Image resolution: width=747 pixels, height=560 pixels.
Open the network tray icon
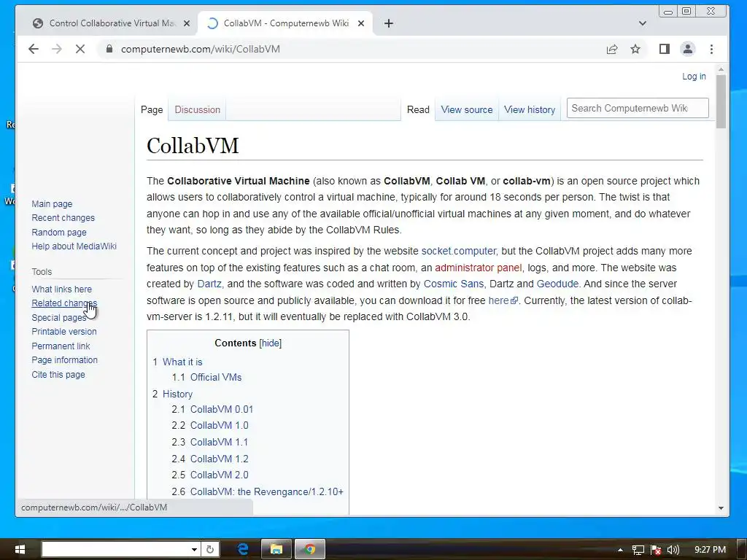638,550
